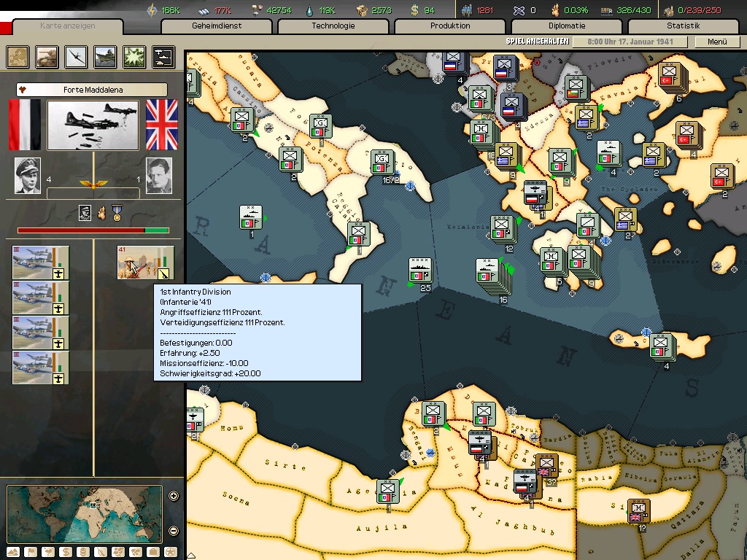The image size is (747, 560).
Task: Select the flag map mode icon
Action: tap(31, 552)
